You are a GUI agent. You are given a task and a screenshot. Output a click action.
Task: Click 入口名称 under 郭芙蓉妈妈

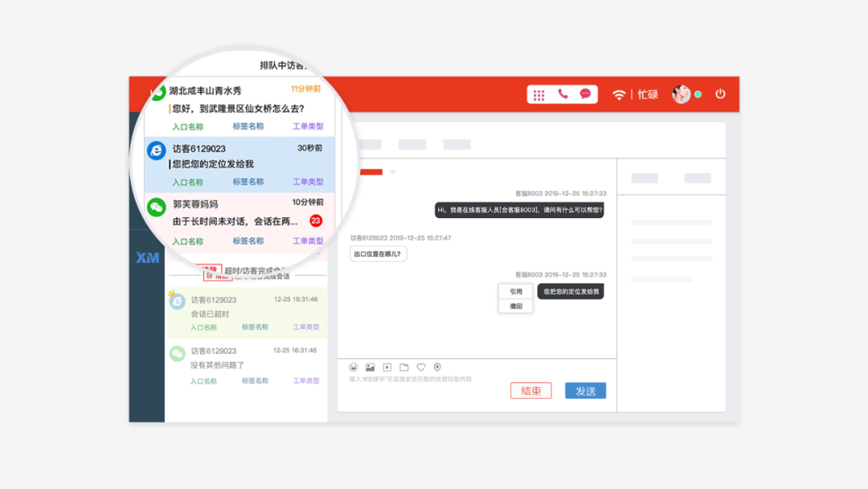tap(187, 241)
